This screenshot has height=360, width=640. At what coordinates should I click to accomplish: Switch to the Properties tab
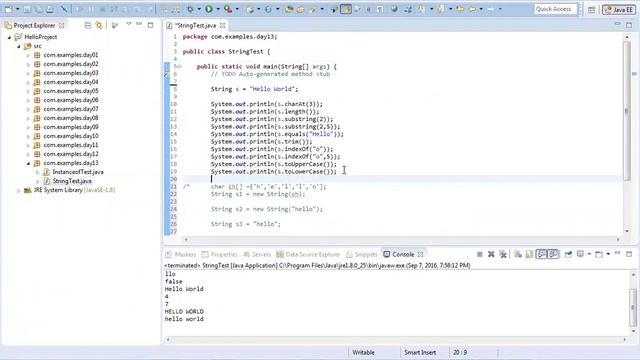220,254
